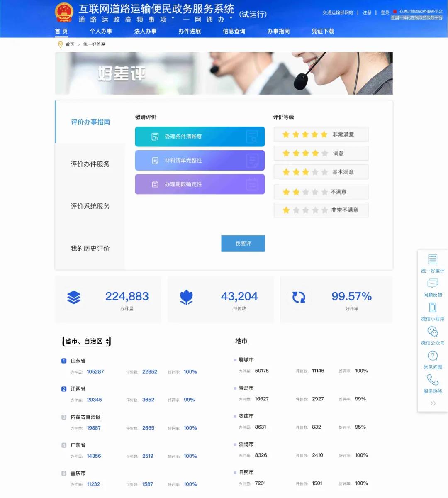
Task: Click the 服务热线 telephone icon
Action: click(x=433, y=380)
